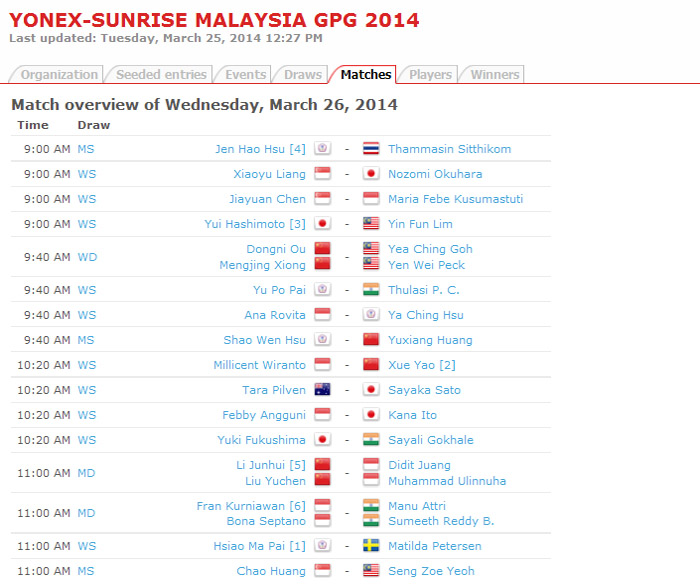
Task: Open player Yui Hashimoto [3]
Action: click(x=255, y=224)
